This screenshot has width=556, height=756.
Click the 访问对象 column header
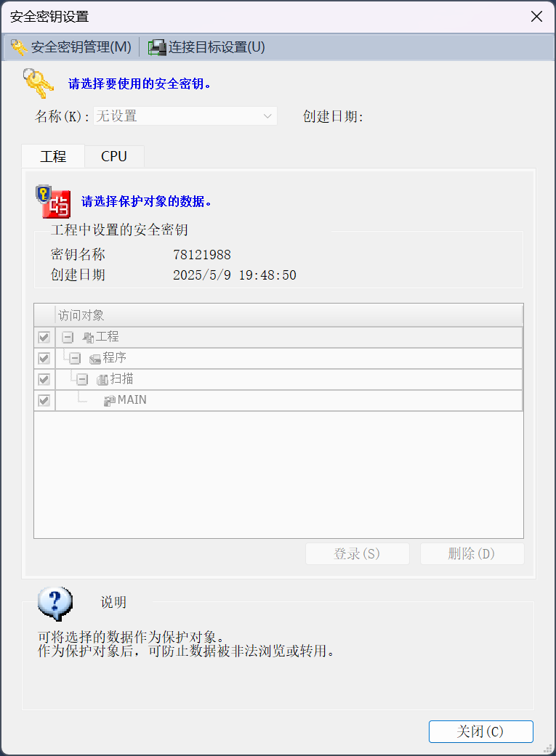pyautogui.click(x=289, y=315)
